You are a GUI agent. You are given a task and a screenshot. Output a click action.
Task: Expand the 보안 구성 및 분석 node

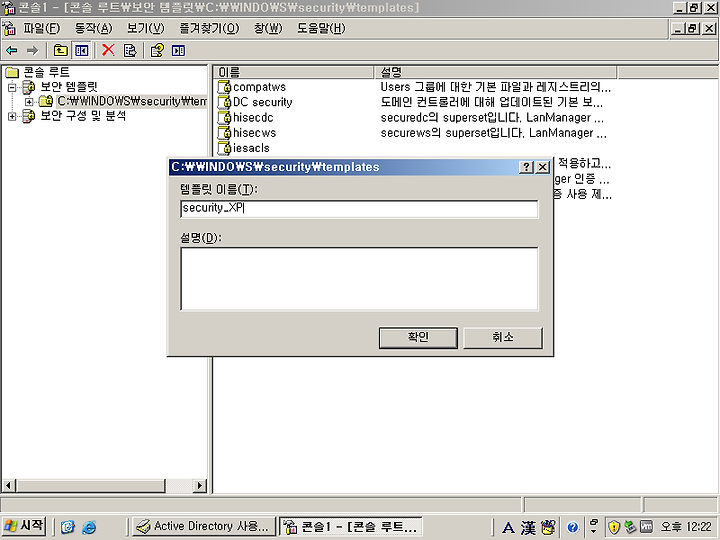(12, 116)
